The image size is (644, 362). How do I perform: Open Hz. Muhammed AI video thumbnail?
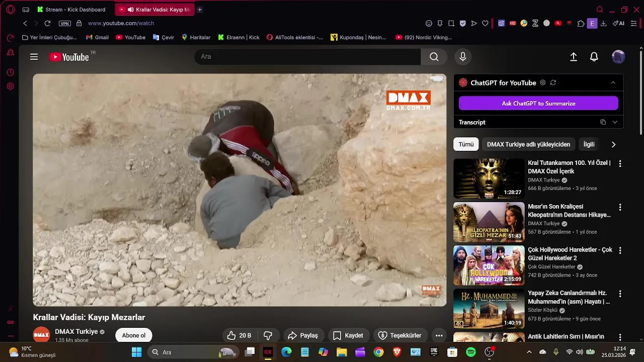(x=489, y=309)
